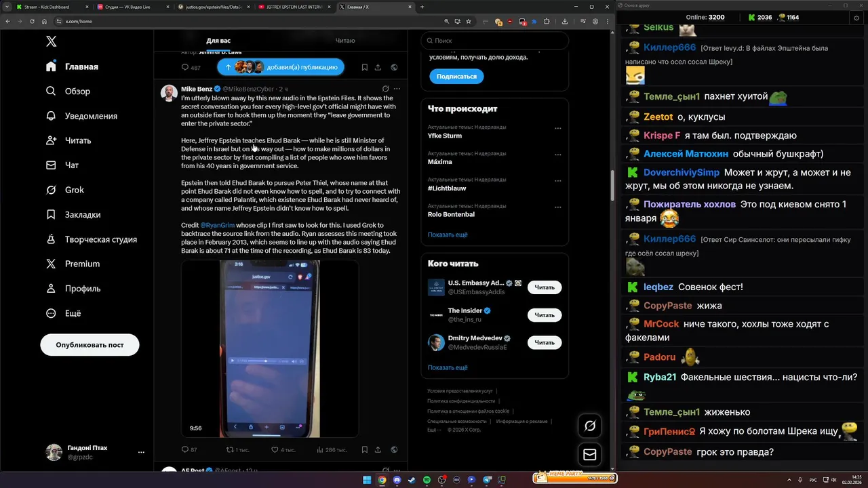Viewport: 868px width, 488px height.
Task: Open new browser tab
Action: [x=422, y=7]
